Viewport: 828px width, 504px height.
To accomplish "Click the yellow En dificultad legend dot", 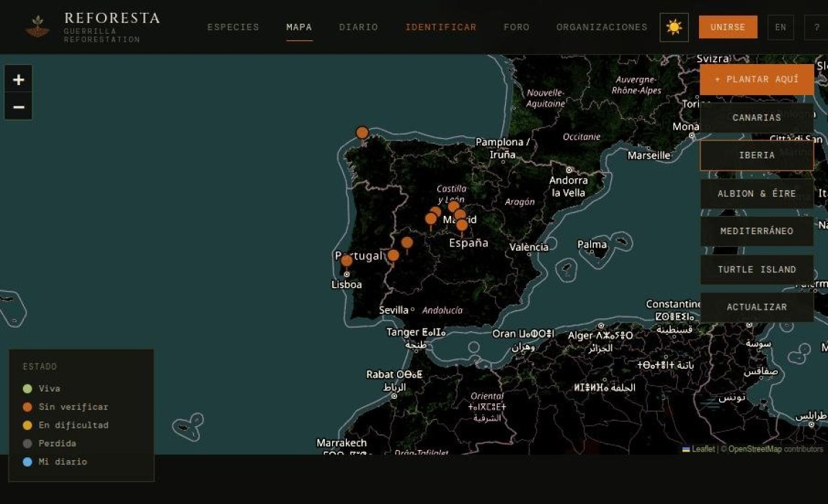I will [27, 426].
